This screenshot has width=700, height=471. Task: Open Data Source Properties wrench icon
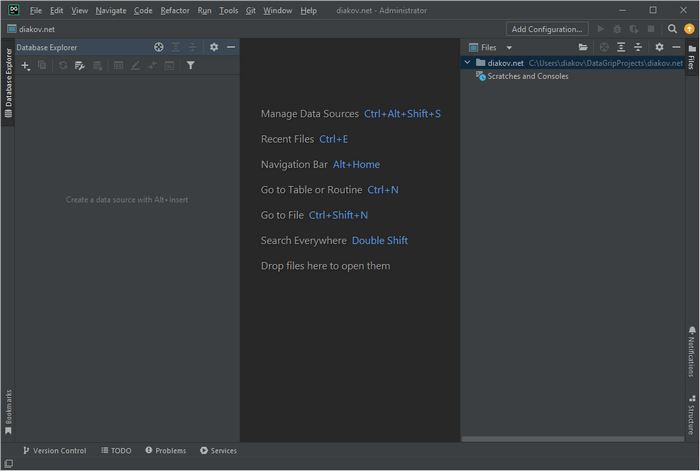[x=80, y=65]
